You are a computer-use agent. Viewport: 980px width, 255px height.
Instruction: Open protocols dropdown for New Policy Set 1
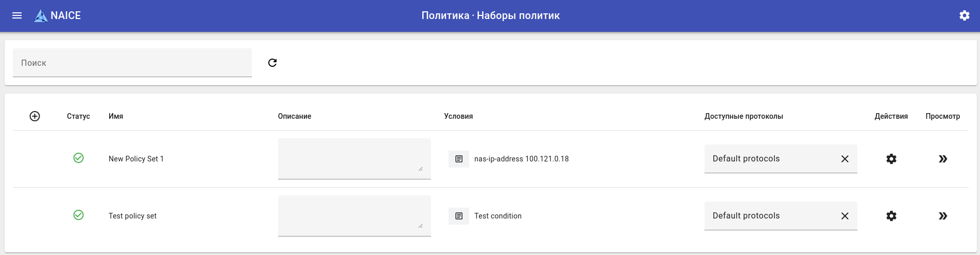(x=770, y=159)
